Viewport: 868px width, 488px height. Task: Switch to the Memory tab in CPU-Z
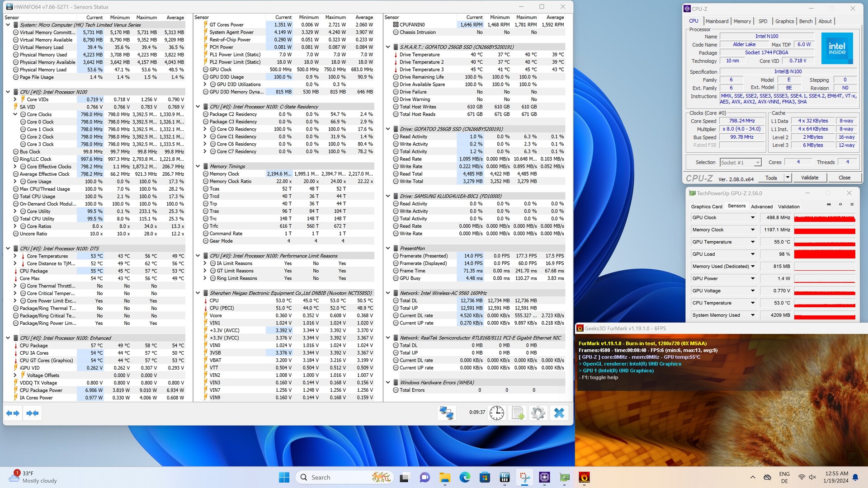(x=742, y=21)
